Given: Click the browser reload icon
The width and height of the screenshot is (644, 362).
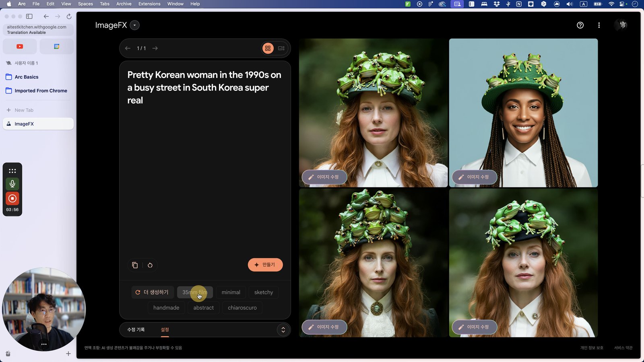Looking at the screenshot, I should pos(69,16).
